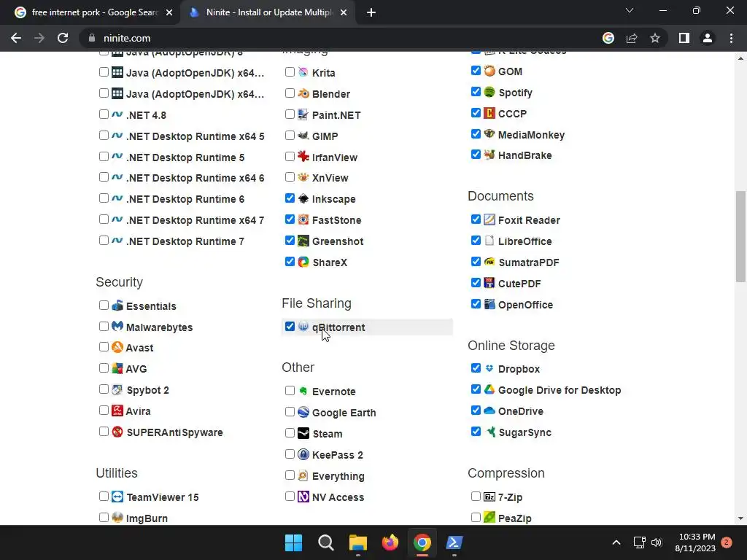Click the volume speaker tray icon
Screen dimensions: 747x560
coord(657,542)
